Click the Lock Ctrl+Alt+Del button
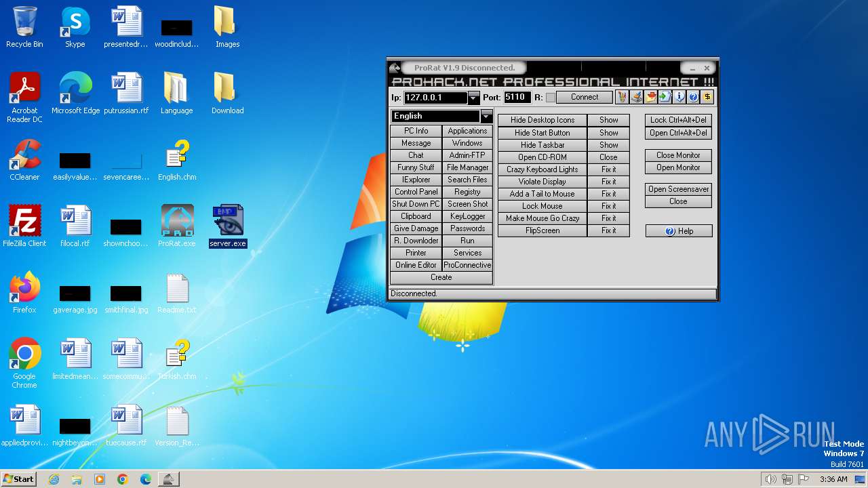 pos(678,120)
